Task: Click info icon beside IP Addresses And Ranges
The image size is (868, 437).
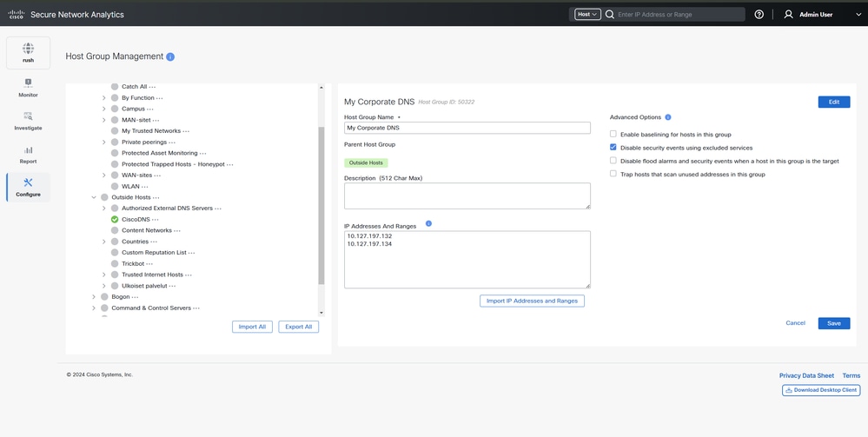Action: (428, 224)
